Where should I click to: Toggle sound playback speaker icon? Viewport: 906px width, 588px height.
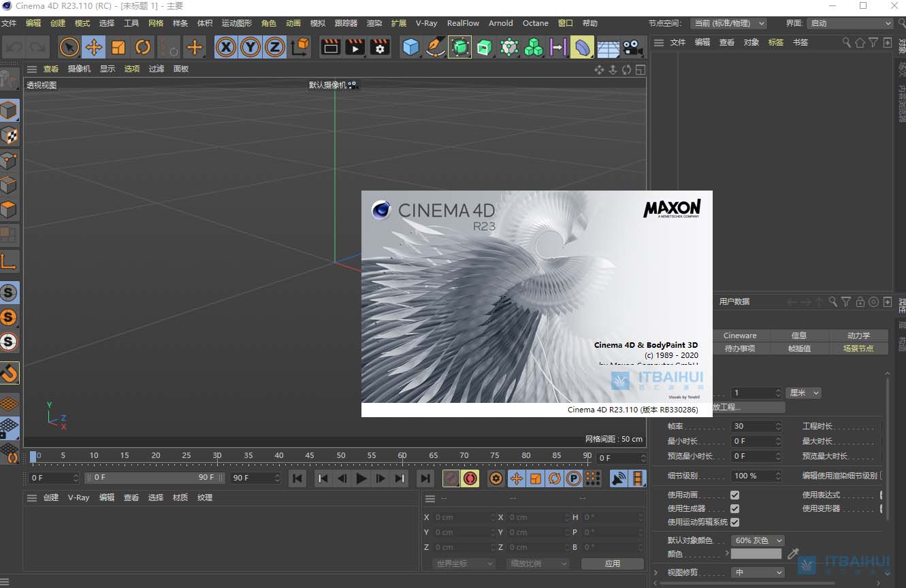click(619, 478)
